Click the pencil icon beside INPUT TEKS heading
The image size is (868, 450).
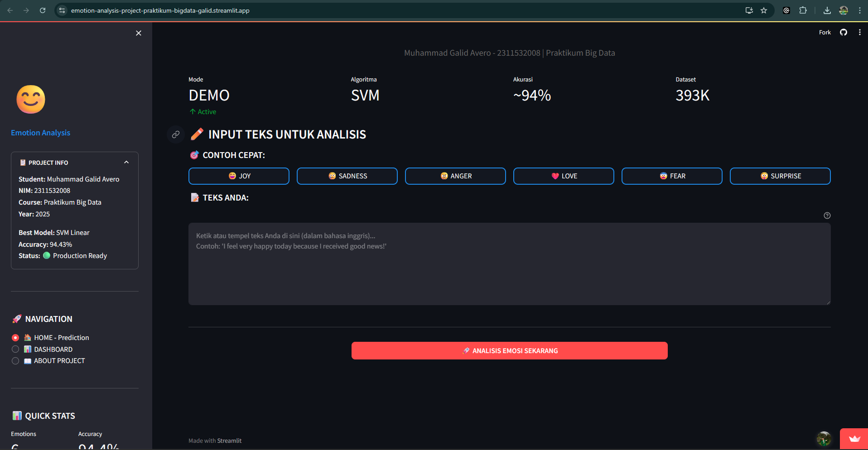pos(197,134)
